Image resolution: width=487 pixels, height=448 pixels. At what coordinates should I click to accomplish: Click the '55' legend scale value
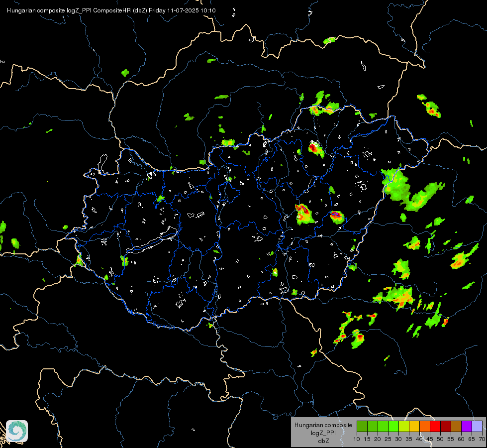[451, 440]
